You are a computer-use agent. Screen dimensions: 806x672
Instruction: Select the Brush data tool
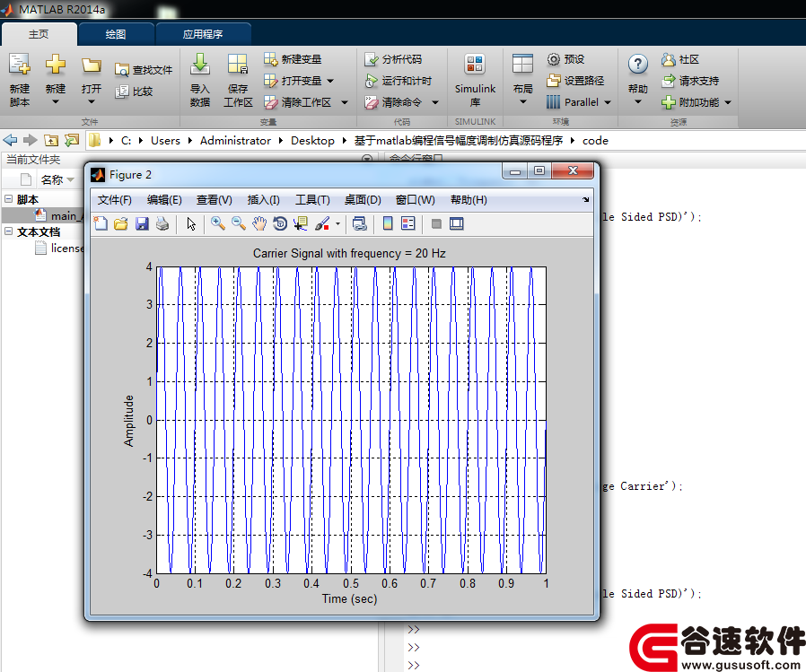pyautogui.click(x=322, y=223)
